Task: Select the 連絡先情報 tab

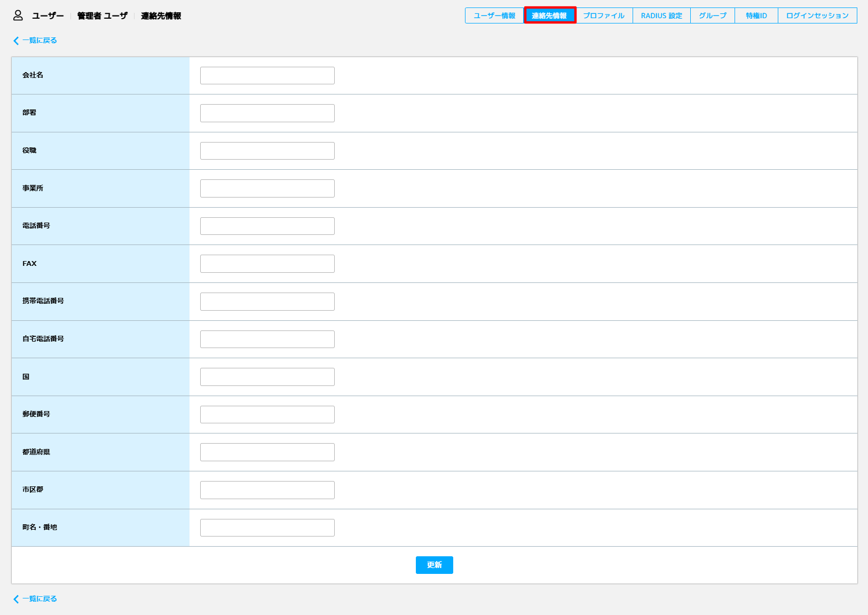Action: point(550,15)
